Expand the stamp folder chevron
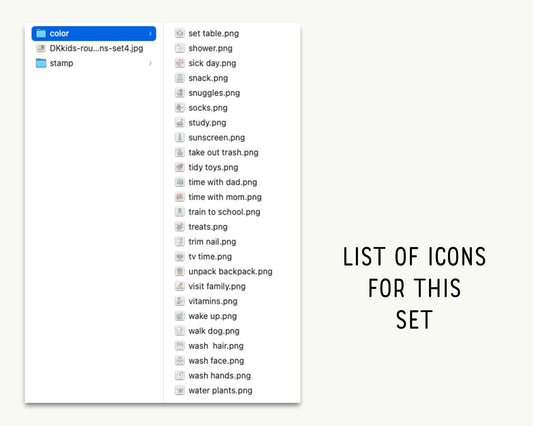Viewport: 533px width, 426px height. (150, 63)
